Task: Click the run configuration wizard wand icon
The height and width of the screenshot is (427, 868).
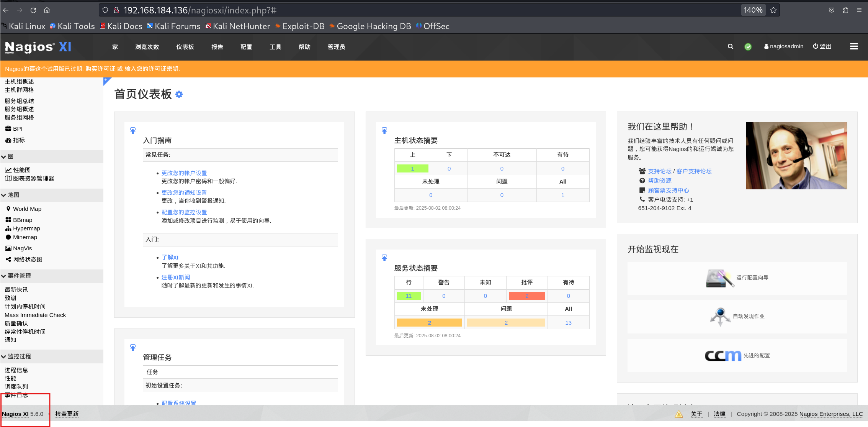Action: [720, 278]
